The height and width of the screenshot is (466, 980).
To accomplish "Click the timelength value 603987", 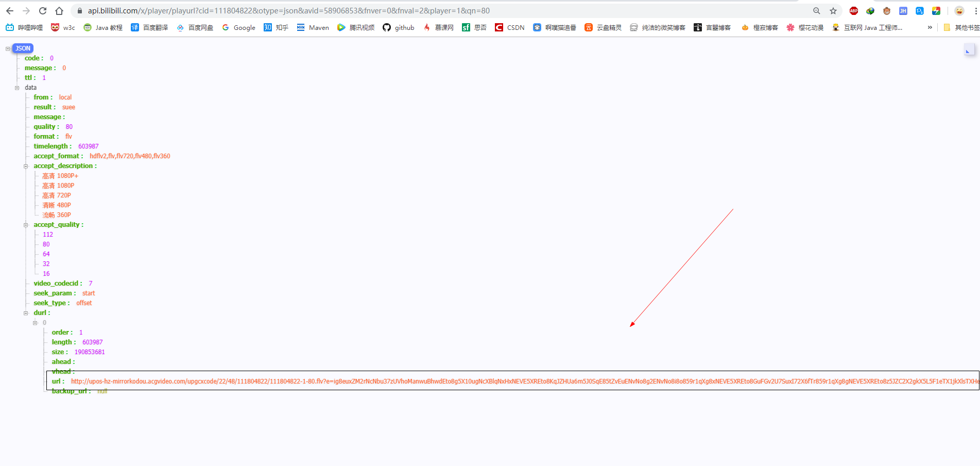I will [x=89, y=146].
